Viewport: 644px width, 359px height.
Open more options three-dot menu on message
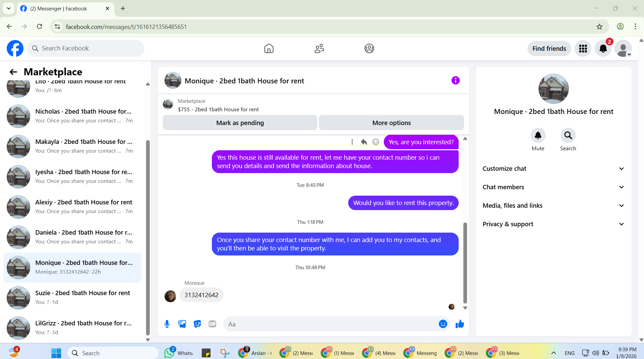click(x=352, y=142)
